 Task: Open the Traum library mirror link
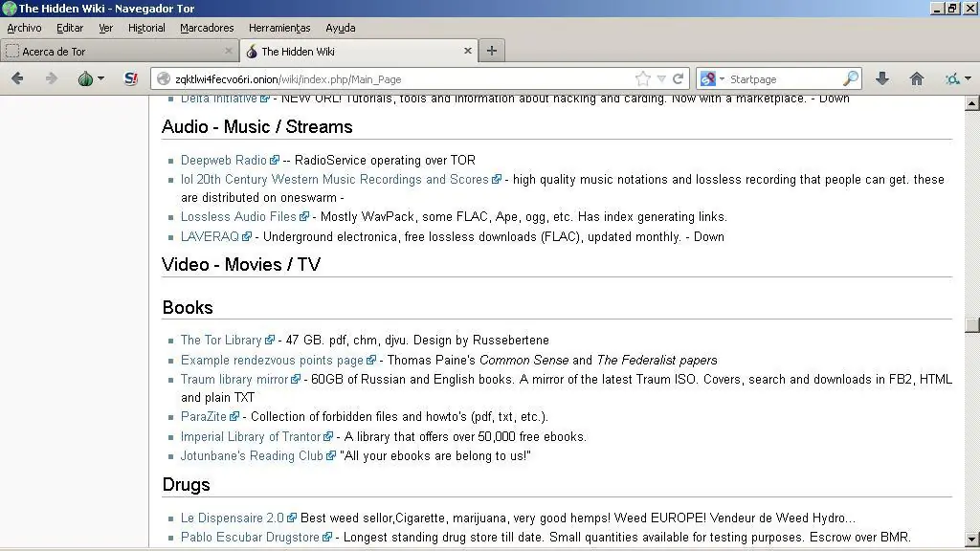[234, 380]
